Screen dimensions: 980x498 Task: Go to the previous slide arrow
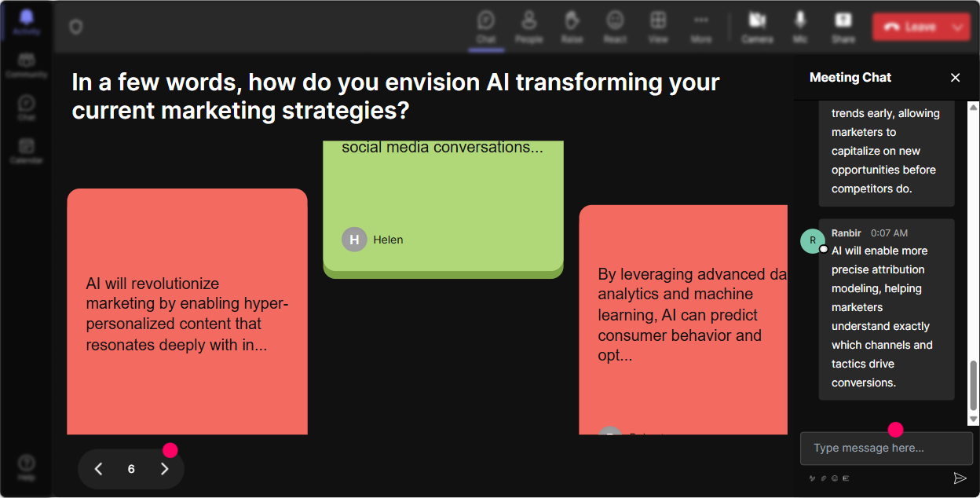[x=98, y=469]
